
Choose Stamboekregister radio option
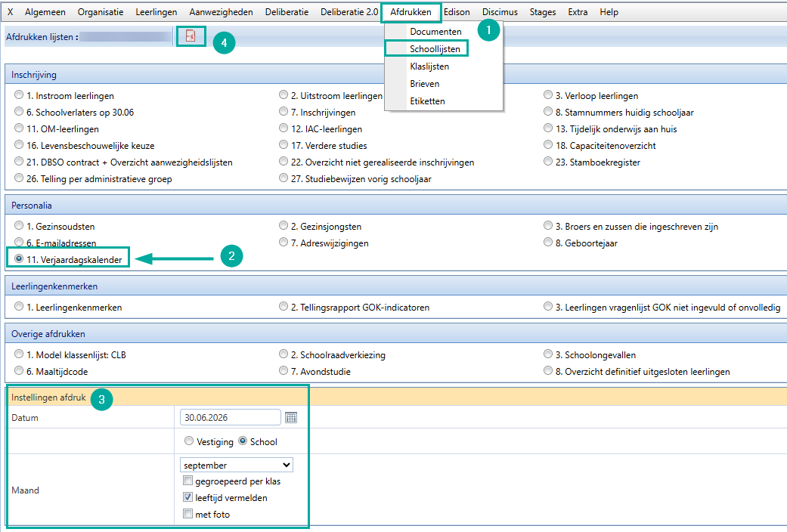(548, 161)
